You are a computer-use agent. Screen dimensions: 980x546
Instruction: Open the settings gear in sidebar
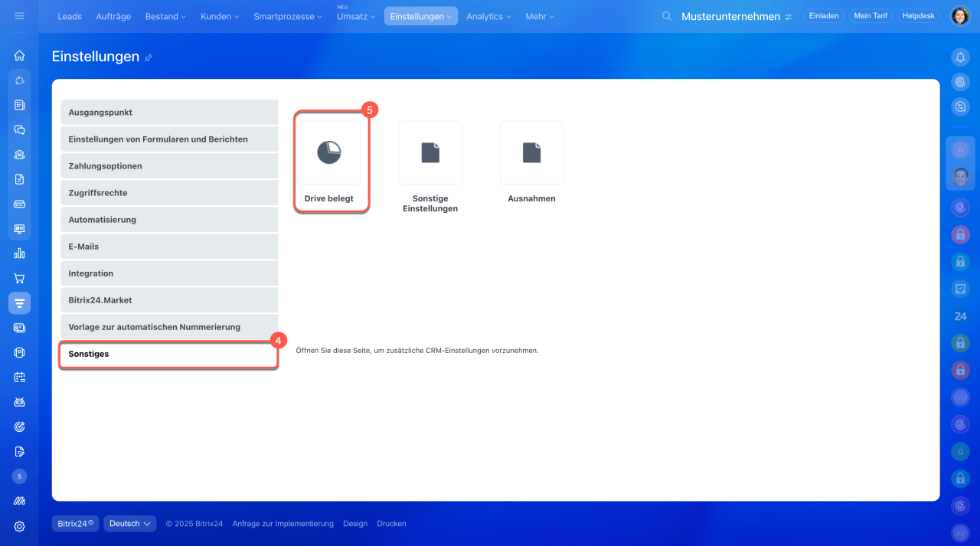click(19, 526)
